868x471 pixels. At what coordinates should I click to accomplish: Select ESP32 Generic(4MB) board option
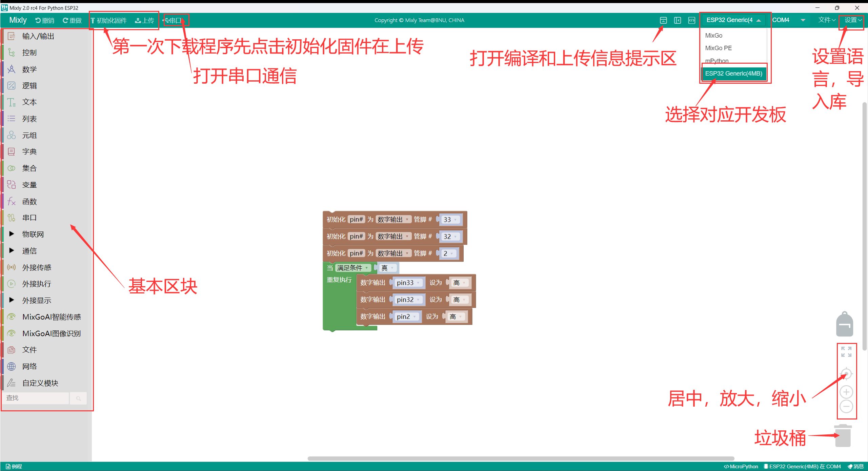click(x=734, y=74)
